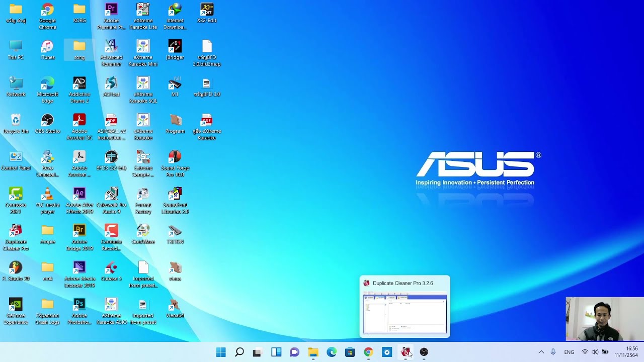The width and height of the screenshot is (644, 362).
Task: Open the Windows Start menu
Action: point(221,352)
